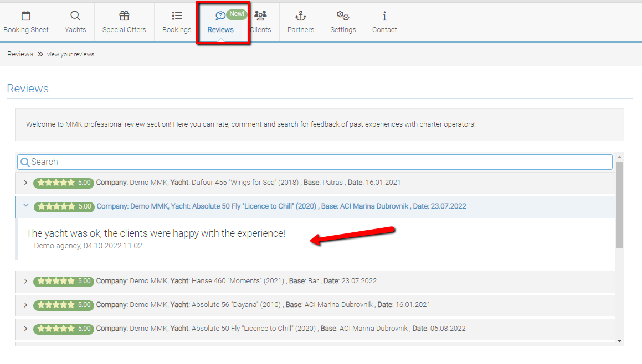Screen dimensions: 642x364
Task: Click the Settings gears icon
Action: point(343,16)
